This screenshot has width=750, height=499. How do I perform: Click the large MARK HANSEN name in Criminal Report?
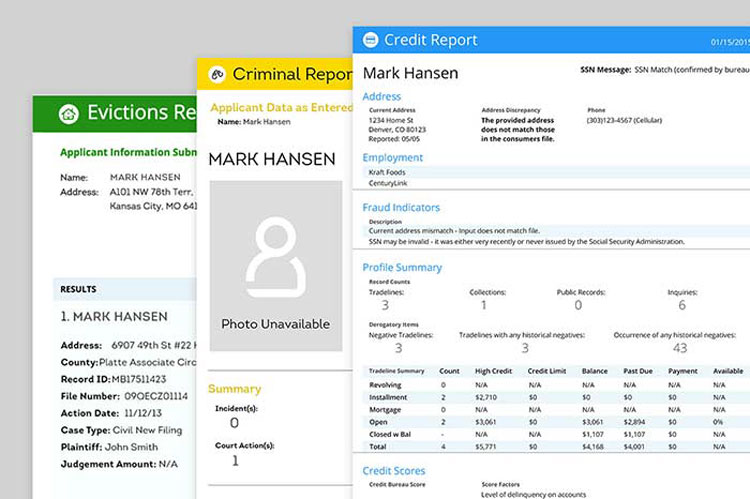click(272, 159)
